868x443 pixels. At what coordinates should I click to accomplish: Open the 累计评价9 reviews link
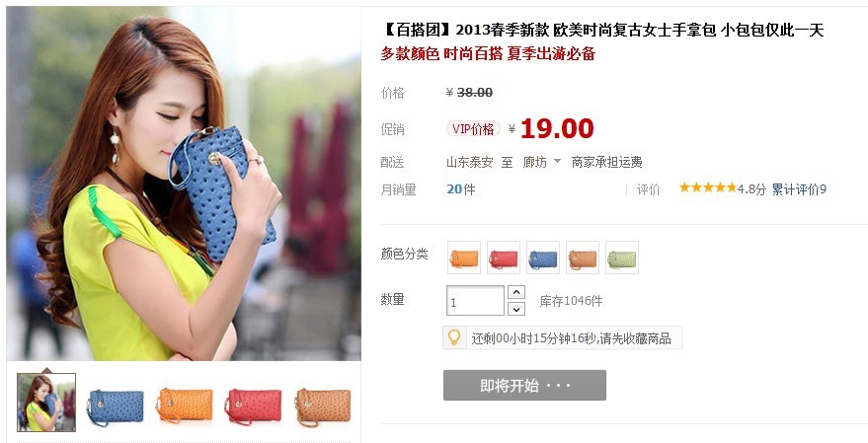[799, 189]
